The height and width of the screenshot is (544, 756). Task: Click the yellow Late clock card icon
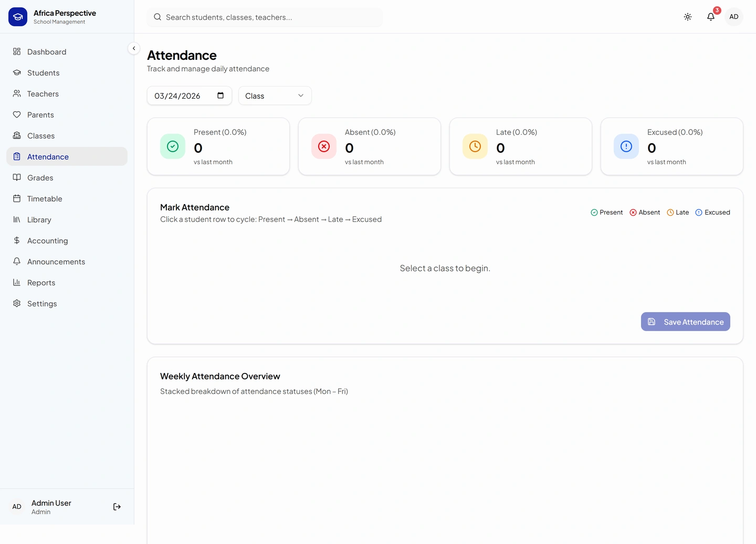475,146
